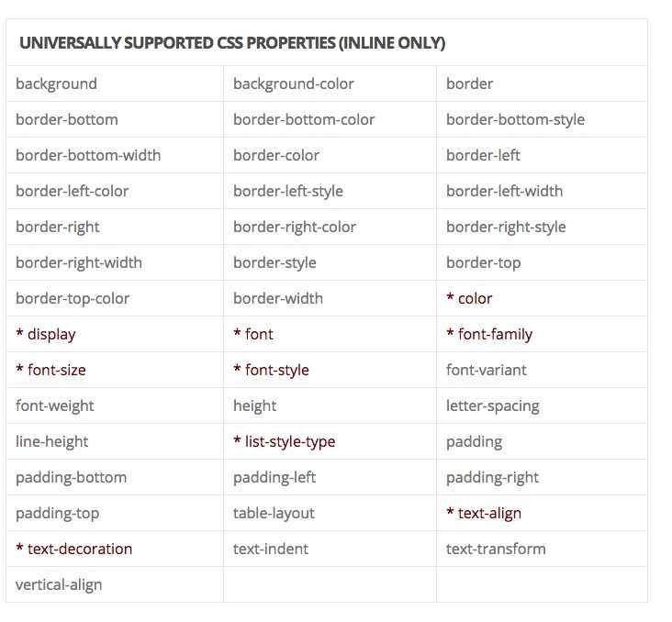
Task: Select the 'background-color' table cell
Action: 330,83
